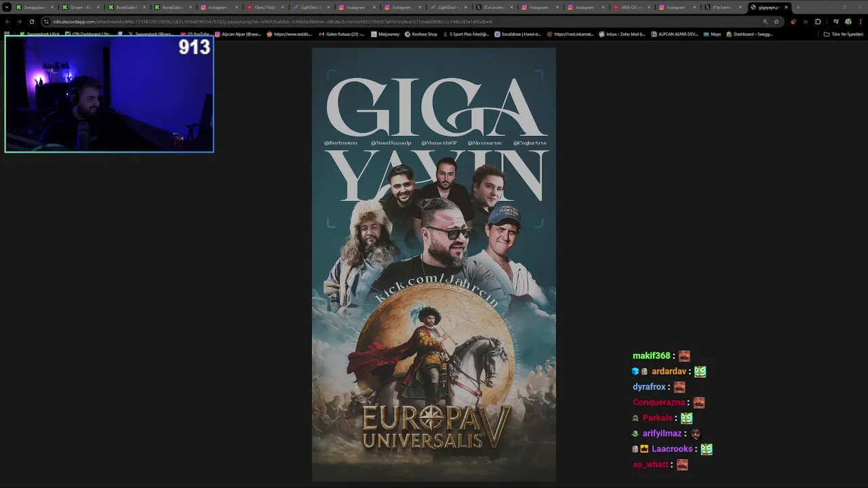Open the (2) YouTube bookmark

pyautogui.click(x=195, y=34)
